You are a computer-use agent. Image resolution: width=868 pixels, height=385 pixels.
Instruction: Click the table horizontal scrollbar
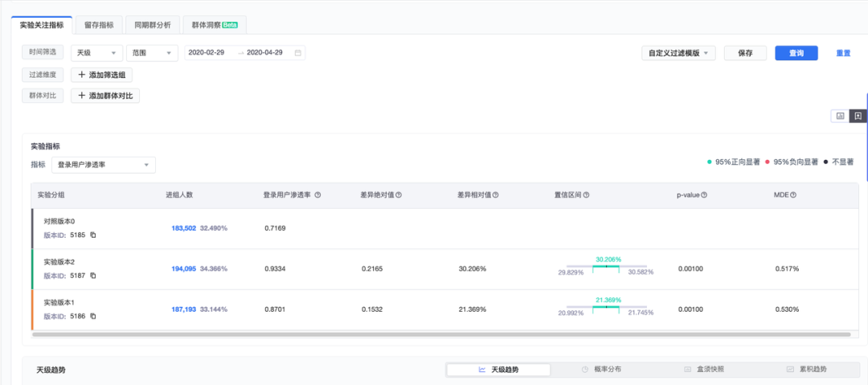click(x=441, y=334)
